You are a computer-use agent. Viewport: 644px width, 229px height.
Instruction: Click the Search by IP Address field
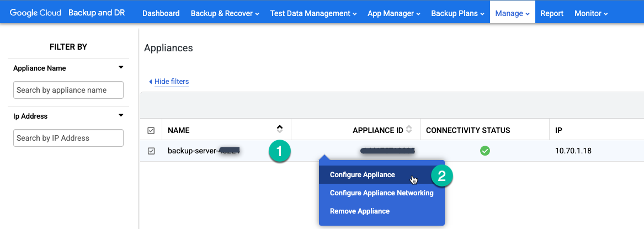[x=68, y=138]
